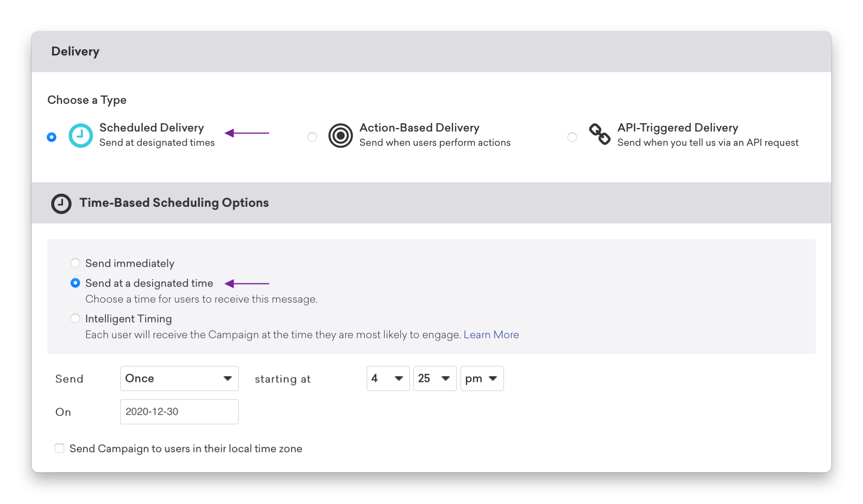Choose the Send immediately radio option
The height and width of the screenshot is (504, 863).
click(75, 263)
